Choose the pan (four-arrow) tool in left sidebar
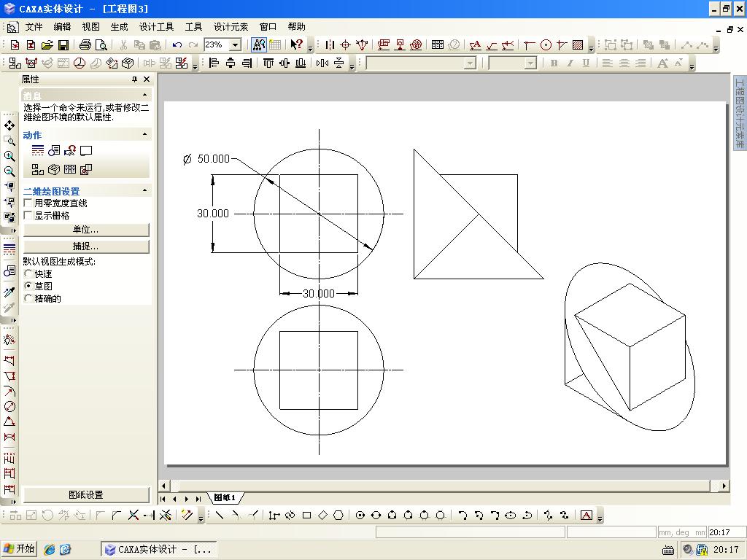The height and width of the screenshot is (560, 747). (x=9, y=125)
